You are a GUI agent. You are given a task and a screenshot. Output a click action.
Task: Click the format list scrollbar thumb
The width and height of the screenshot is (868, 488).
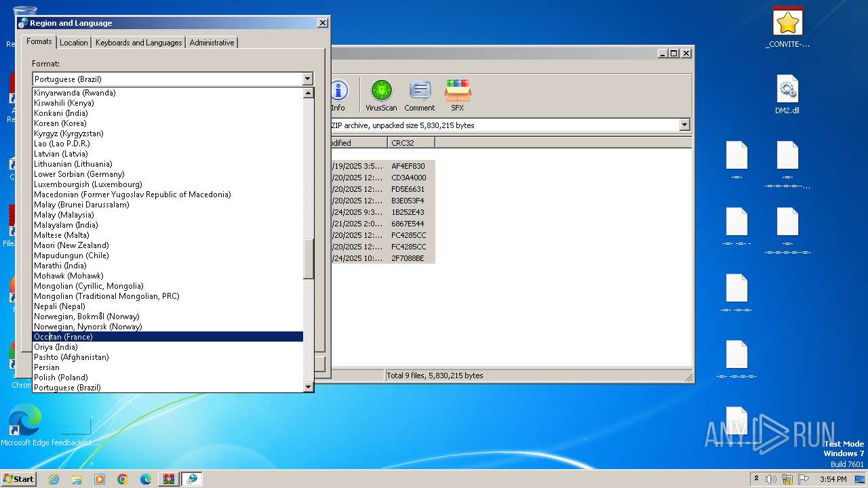tap(308, 258)
